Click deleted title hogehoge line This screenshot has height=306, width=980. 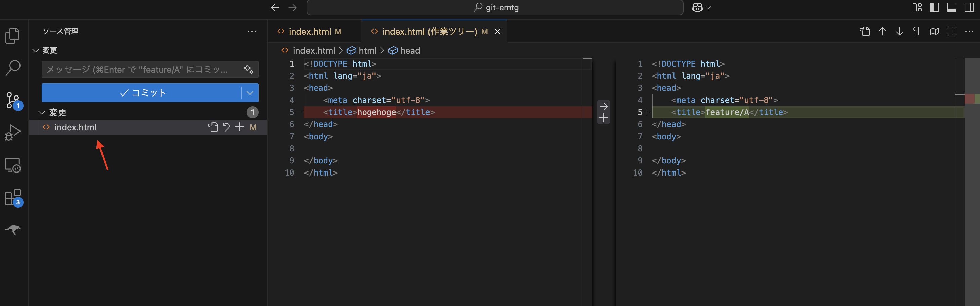[x=447, y=112]
